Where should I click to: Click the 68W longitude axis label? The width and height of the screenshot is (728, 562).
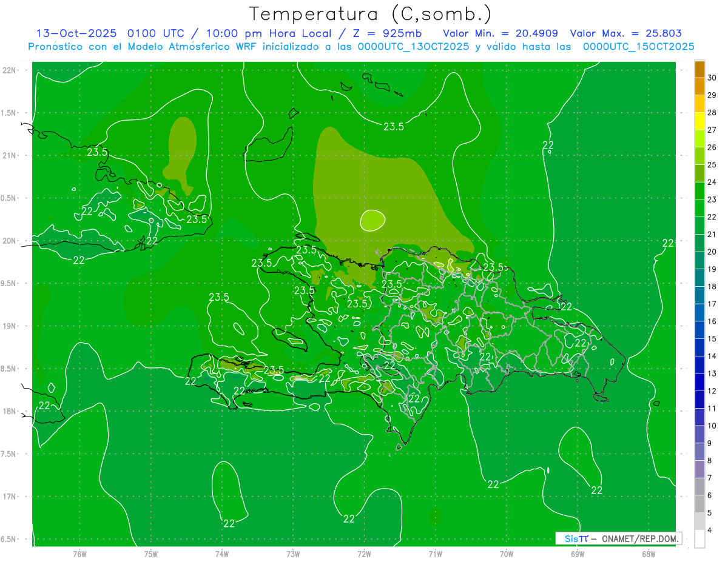pos(649,554)
